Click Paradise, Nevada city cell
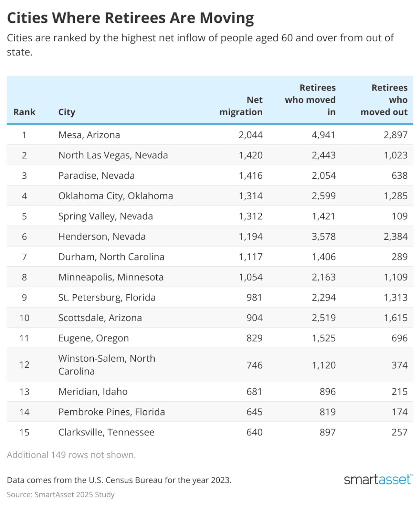The height and width of the screenshot is (506, 420). [x=97, y=176]
